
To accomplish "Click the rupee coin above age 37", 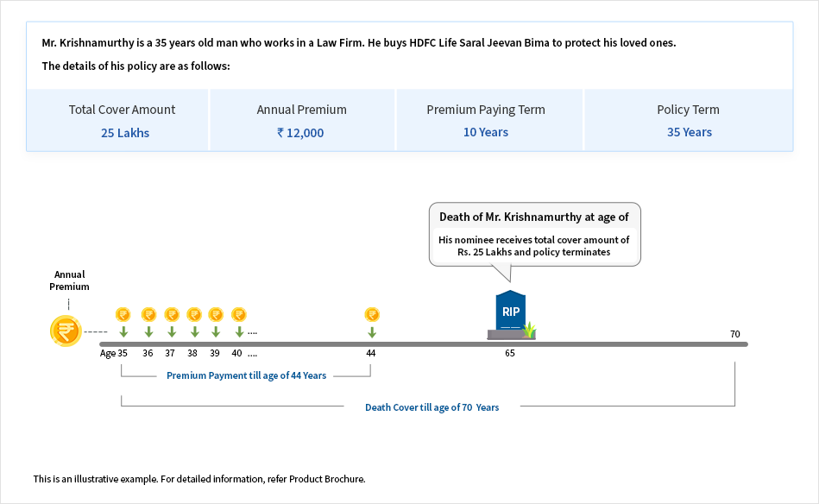I will point(172,314).
